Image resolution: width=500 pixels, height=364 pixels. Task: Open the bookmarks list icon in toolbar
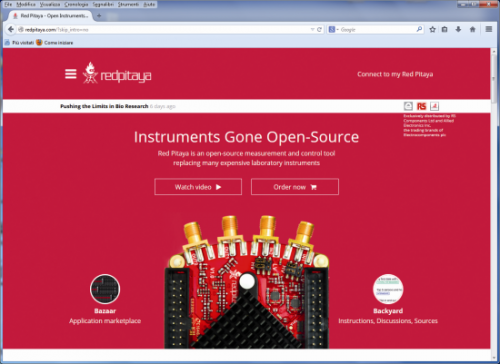point(444,29)
